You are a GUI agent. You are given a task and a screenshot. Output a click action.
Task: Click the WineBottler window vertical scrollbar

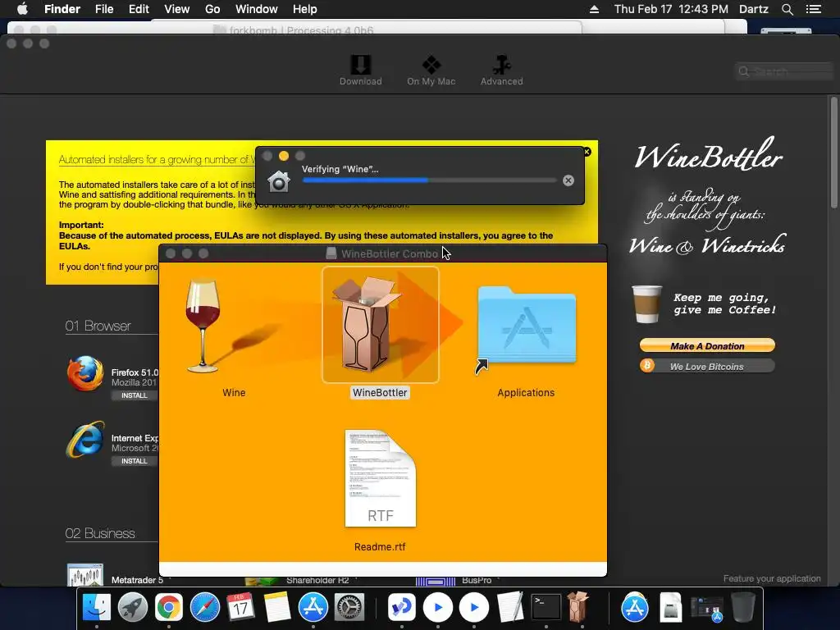tap(833, 153)
